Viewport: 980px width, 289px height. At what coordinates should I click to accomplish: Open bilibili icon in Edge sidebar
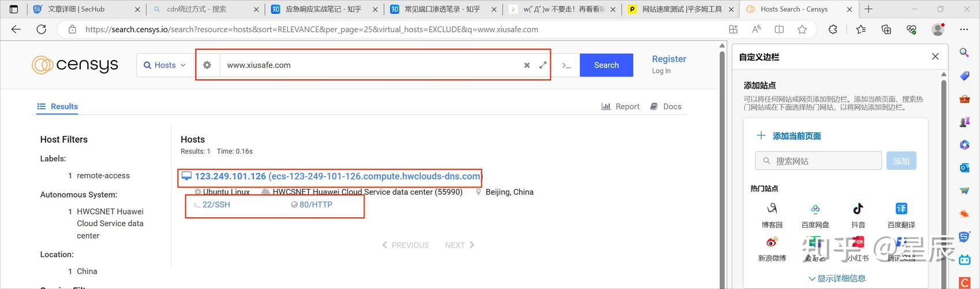tap(964, 260)
